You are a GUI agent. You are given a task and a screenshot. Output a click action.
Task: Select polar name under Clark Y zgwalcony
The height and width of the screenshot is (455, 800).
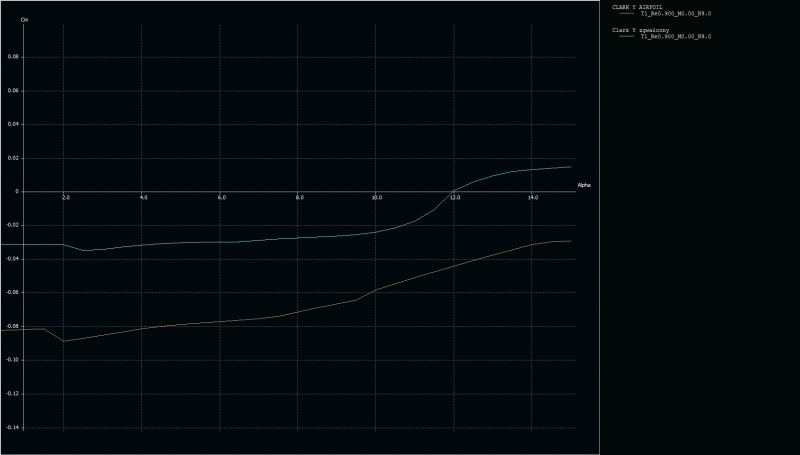click(x=675, y=37)
